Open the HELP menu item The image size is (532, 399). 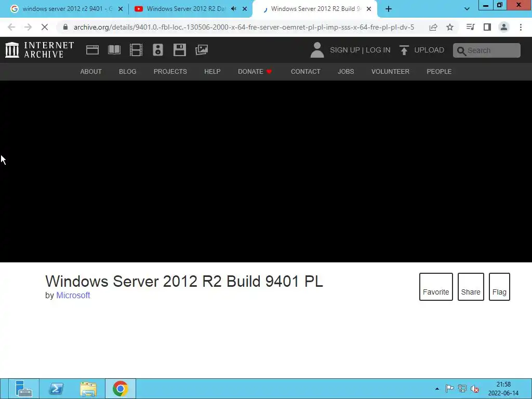(x=212, y=72)
